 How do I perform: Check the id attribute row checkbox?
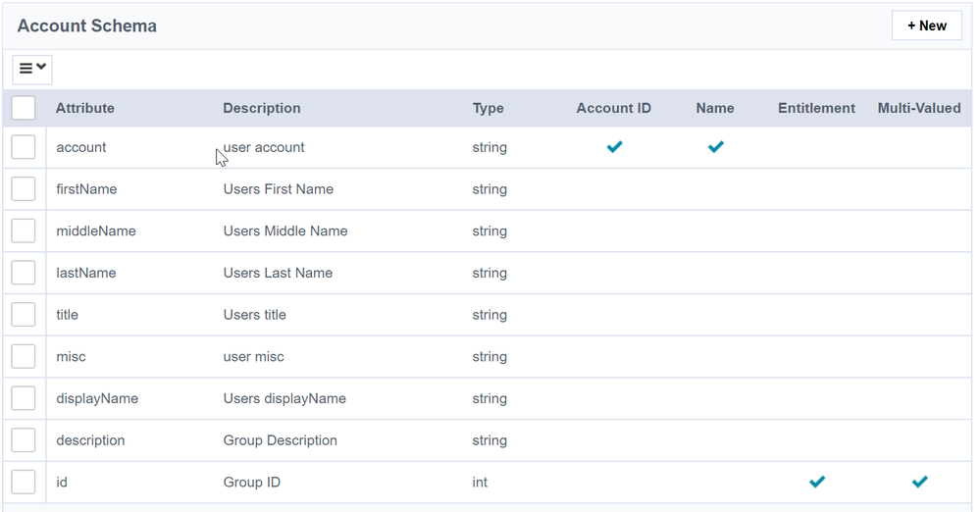[24, 482]
